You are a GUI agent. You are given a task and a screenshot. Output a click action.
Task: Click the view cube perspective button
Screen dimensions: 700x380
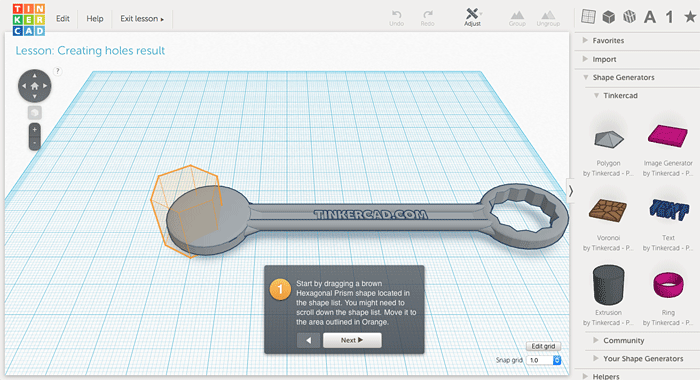(x=35, y=113)
